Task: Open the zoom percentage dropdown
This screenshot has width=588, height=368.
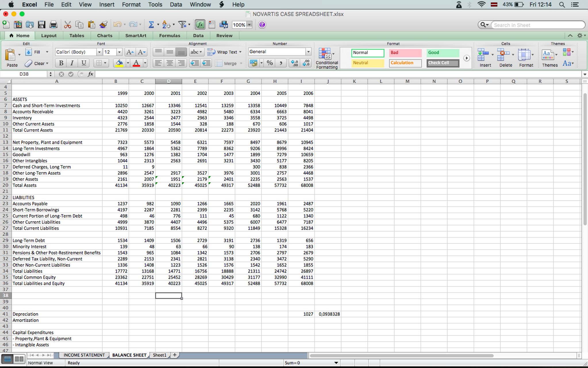Action: point(249,25)
